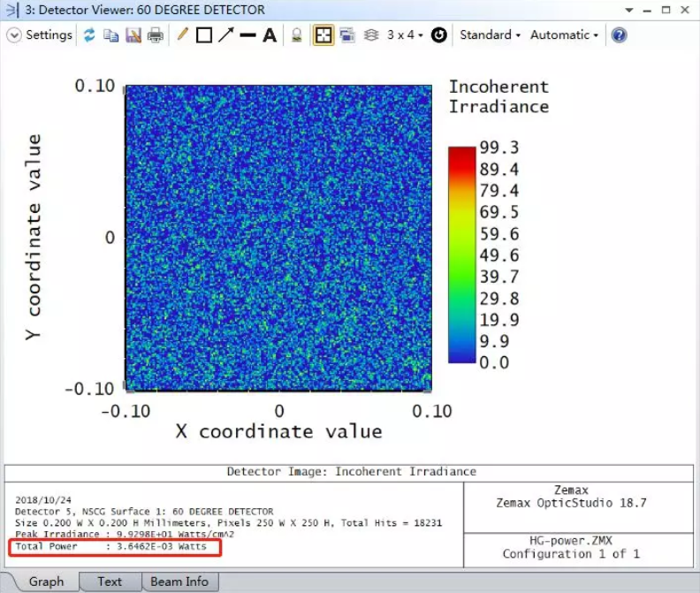Select the line drawing tool
This screenshot has height=593, width=700.
(248, 35)
